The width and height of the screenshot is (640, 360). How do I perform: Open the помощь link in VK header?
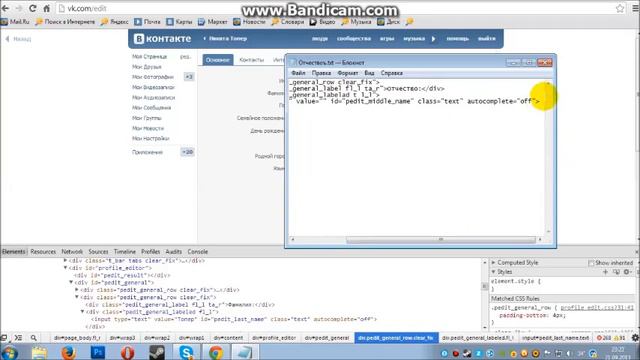tap(457, 38)
